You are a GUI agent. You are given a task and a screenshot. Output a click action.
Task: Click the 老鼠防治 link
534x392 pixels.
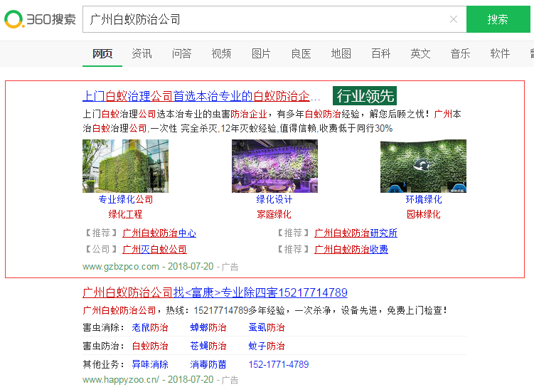(150, 327)
